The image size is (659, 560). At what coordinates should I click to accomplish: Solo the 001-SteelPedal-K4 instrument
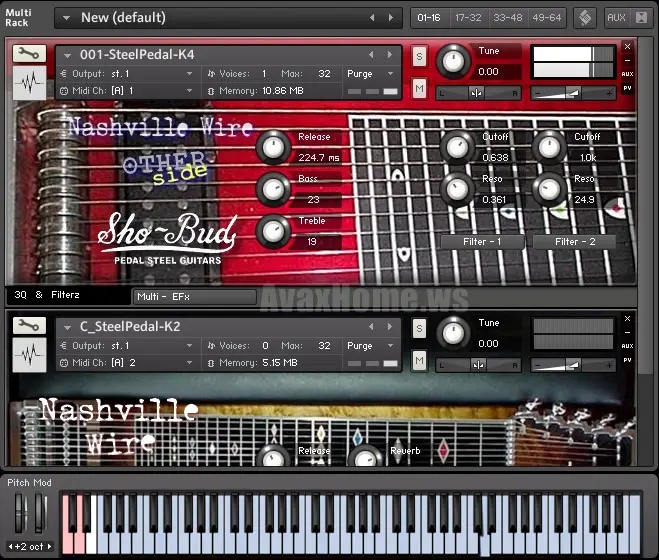pyautogui.click(x=419, y=56)
